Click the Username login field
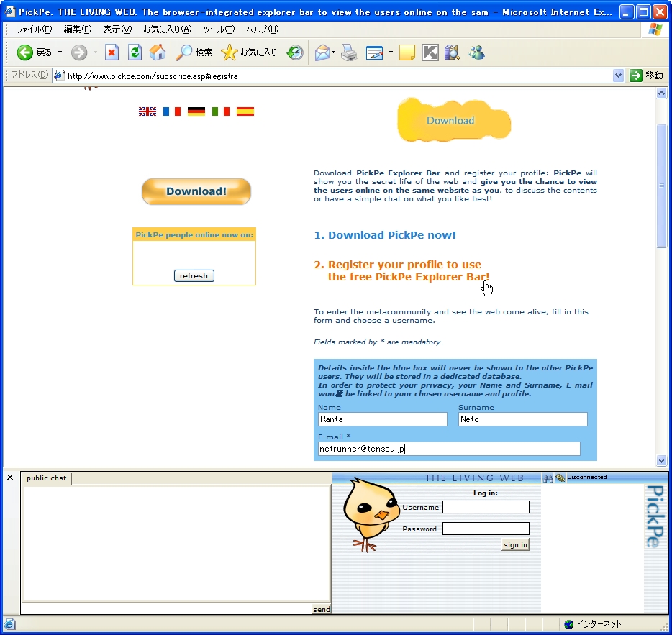 click(x=486, y=507)
